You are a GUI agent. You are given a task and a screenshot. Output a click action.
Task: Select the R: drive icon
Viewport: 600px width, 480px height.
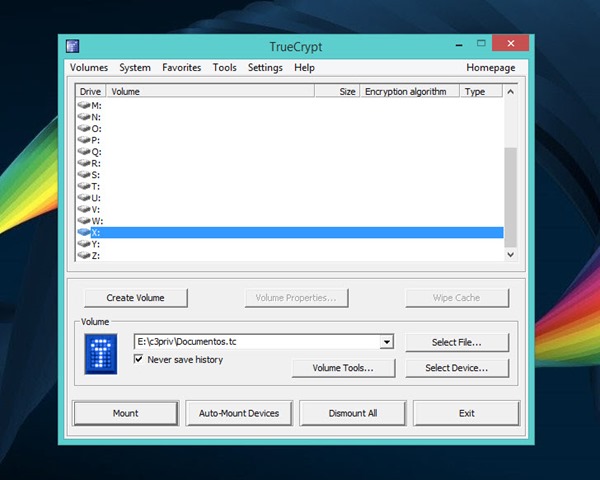(x=84, y=163)
